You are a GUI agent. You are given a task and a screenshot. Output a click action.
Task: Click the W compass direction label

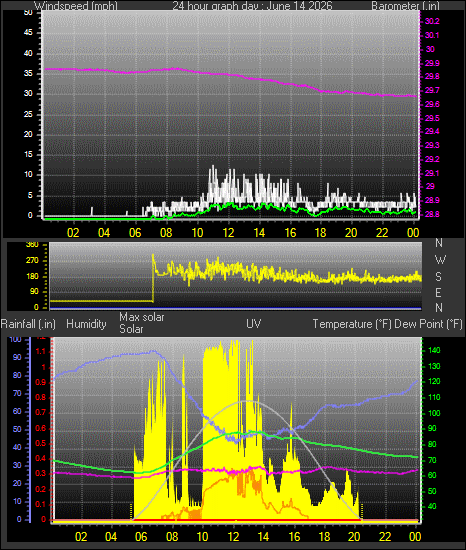tap(440, 260)
